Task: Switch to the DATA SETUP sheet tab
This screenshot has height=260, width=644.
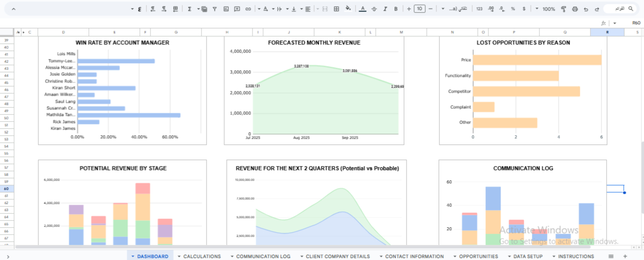Action: click(528, 256)
